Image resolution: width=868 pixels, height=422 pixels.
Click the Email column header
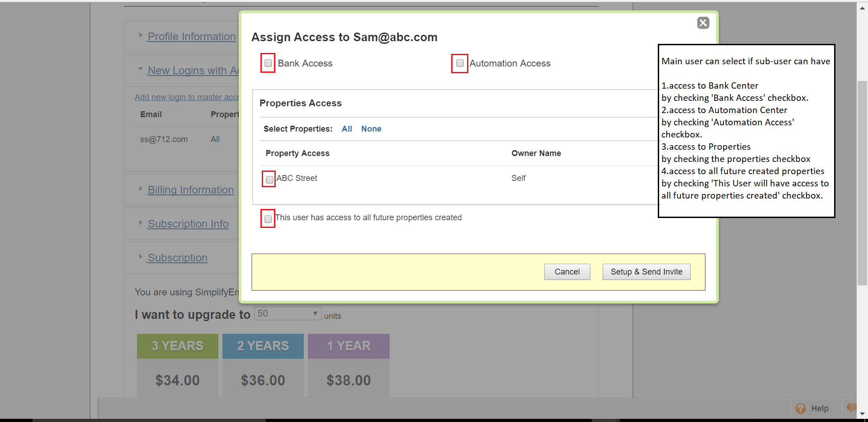[x=151, y=114]
